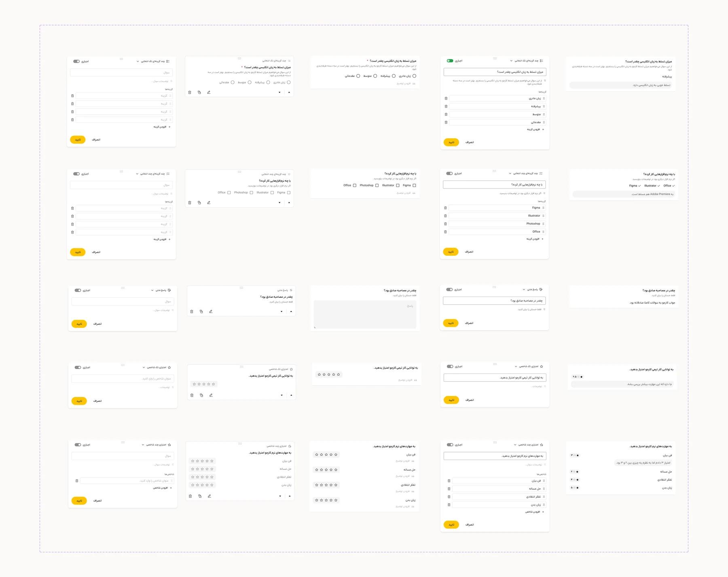This screenshot has height=577, width=728.
Task: Click افزودن گزینه below the مقدماتی option
Action: pyautogui.click(x=535, y=129)
